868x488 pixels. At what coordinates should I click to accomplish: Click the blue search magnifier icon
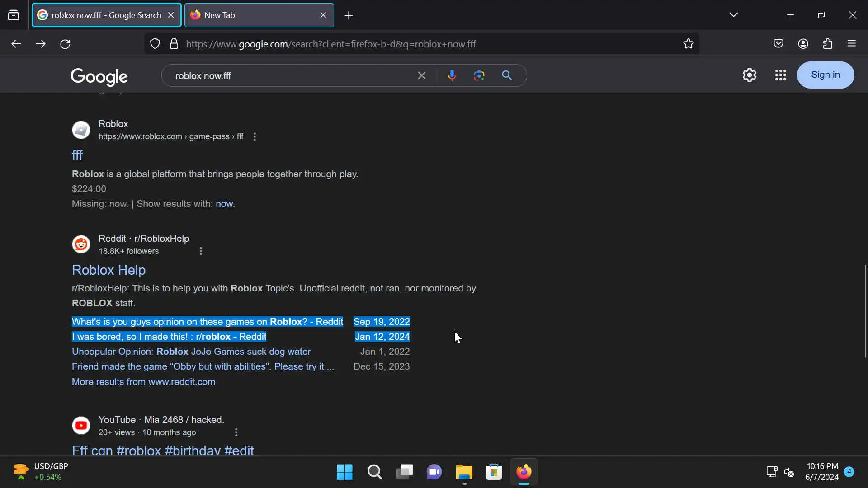[x=507, y=75]
